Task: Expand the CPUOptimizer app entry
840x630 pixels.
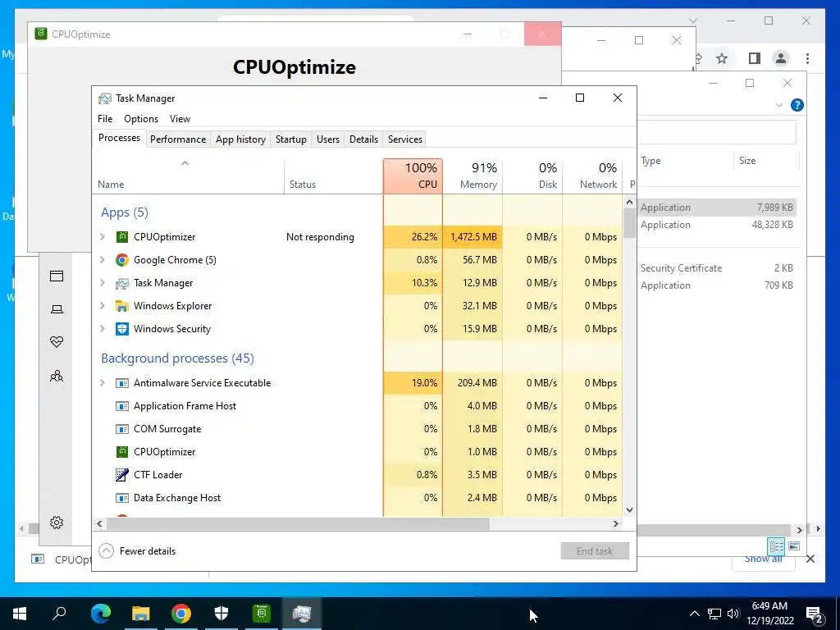Action: 103,237
